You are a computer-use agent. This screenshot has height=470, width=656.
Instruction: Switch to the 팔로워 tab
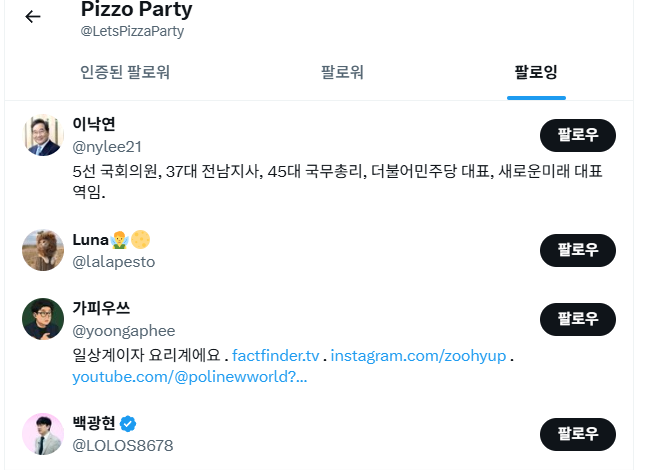coord(342,72)
